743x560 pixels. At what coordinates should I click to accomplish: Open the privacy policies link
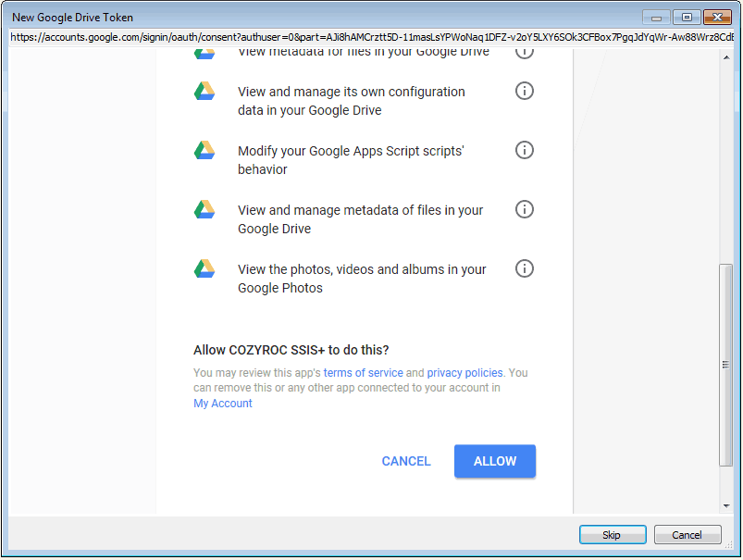pos(464,373)
